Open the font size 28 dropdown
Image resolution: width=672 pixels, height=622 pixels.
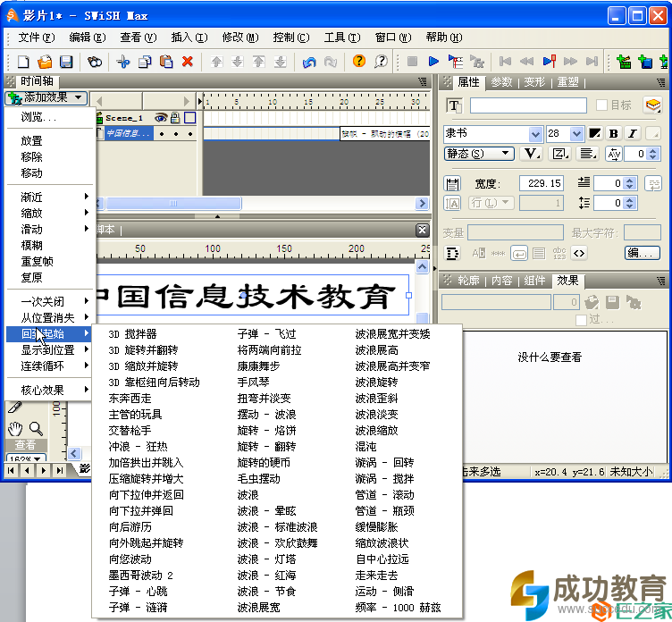coord(577,134)
